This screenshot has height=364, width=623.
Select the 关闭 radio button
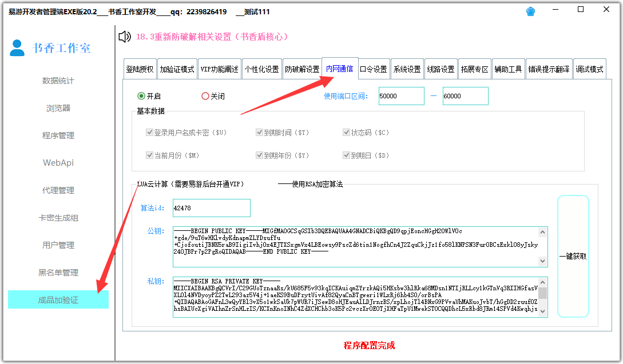coord(206,95)
